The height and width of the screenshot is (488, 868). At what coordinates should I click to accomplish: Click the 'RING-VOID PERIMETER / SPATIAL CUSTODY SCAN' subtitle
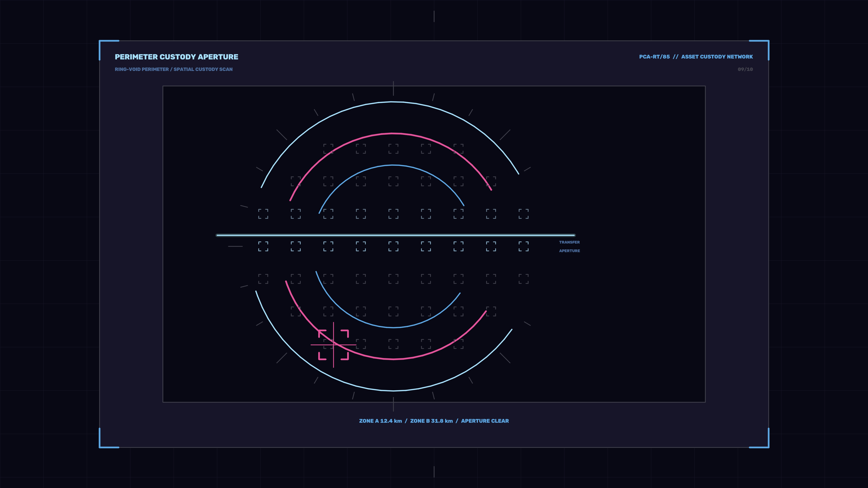point(174,69)
